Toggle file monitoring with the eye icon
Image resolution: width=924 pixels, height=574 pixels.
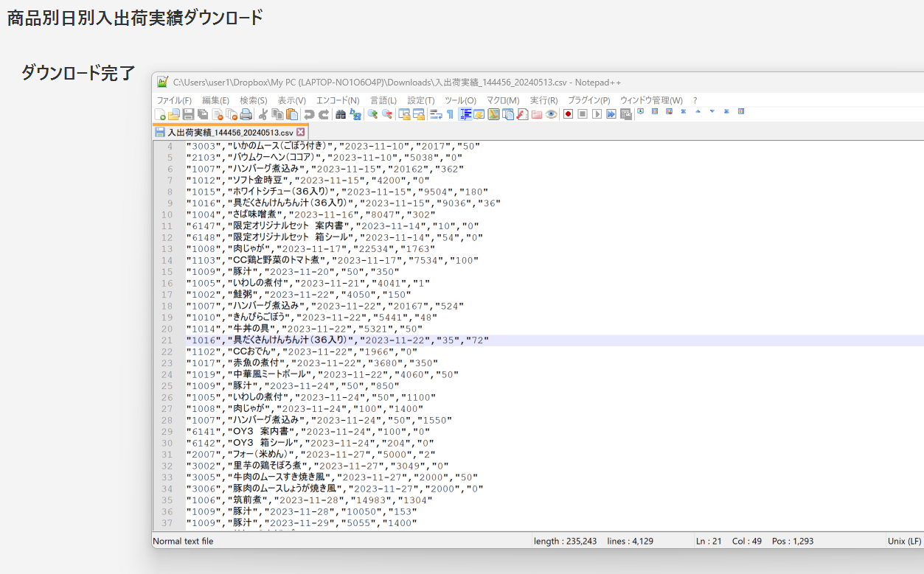551,114
